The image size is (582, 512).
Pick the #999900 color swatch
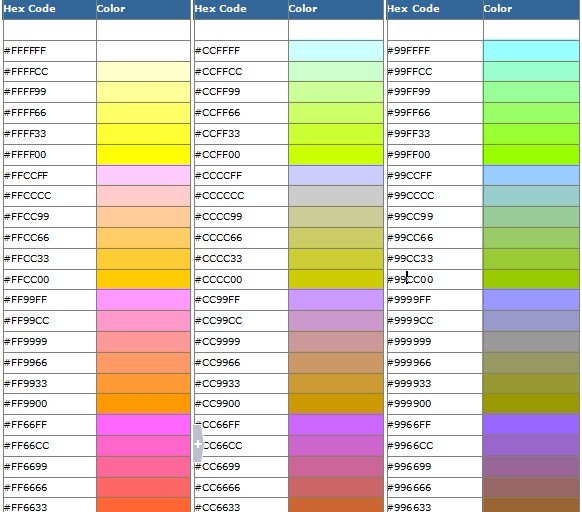tap(531, 404)
